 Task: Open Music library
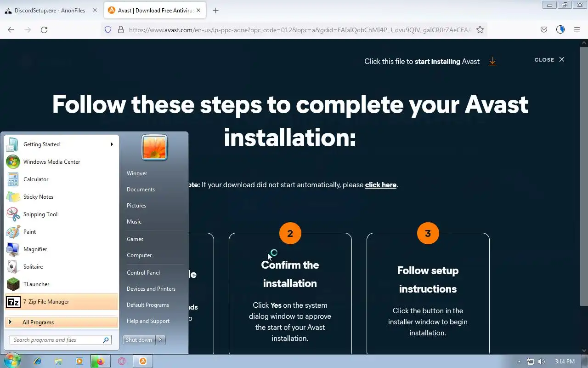click(134, 222)
